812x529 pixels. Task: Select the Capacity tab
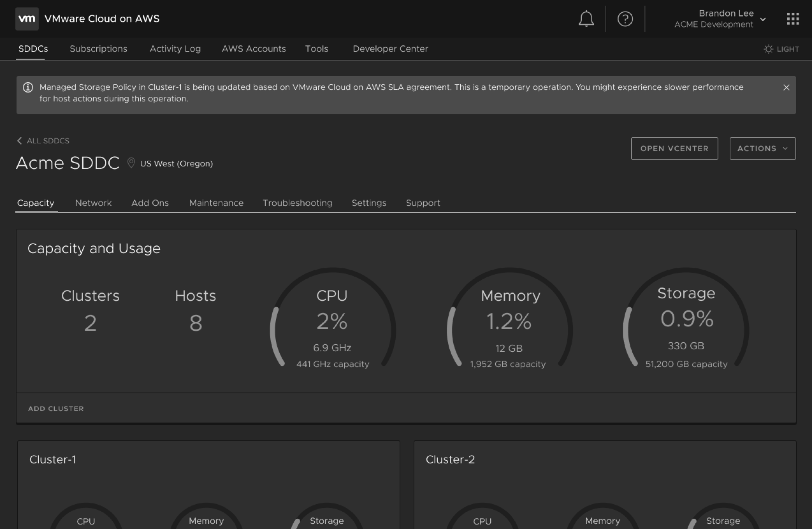[x=36, y=203]
